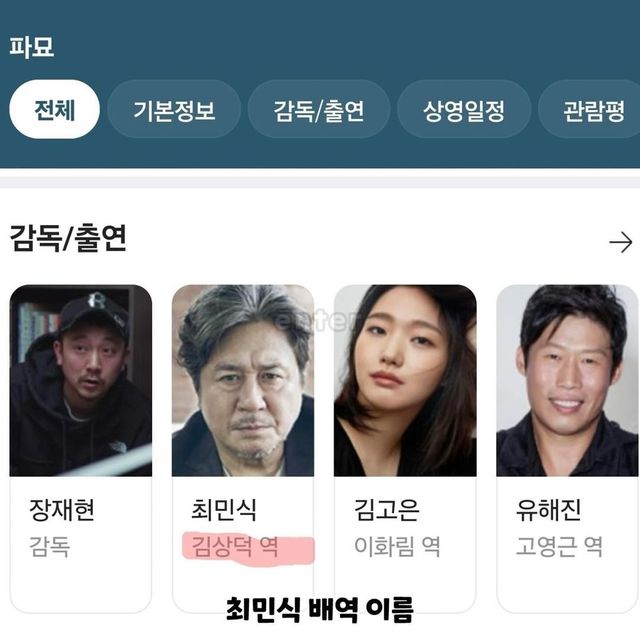640x640 pixels.
Task: Select the 유해진 name label
Action: (549, 510)
